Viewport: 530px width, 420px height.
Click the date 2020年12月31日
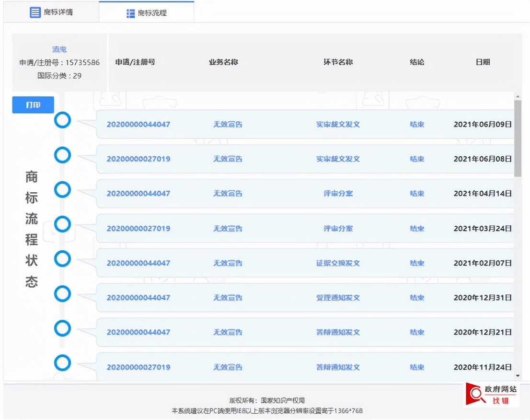tap(483, 298)
